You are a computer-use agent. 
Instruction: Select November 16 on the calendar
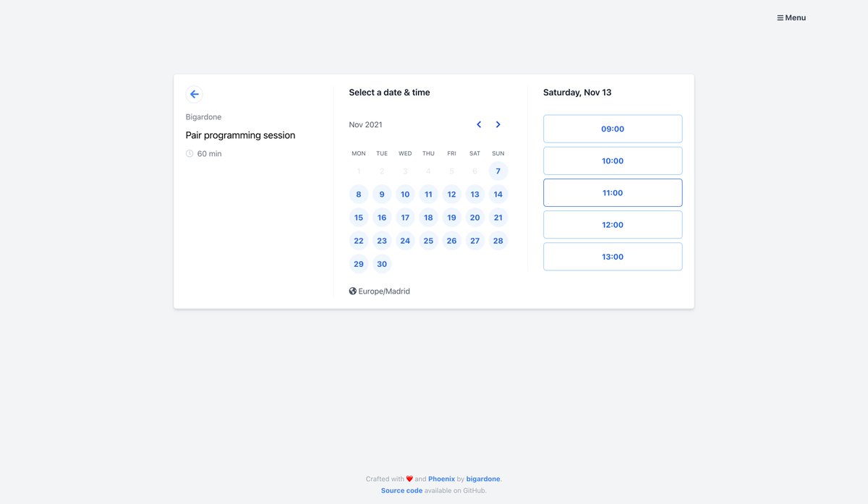coord(382,218)
